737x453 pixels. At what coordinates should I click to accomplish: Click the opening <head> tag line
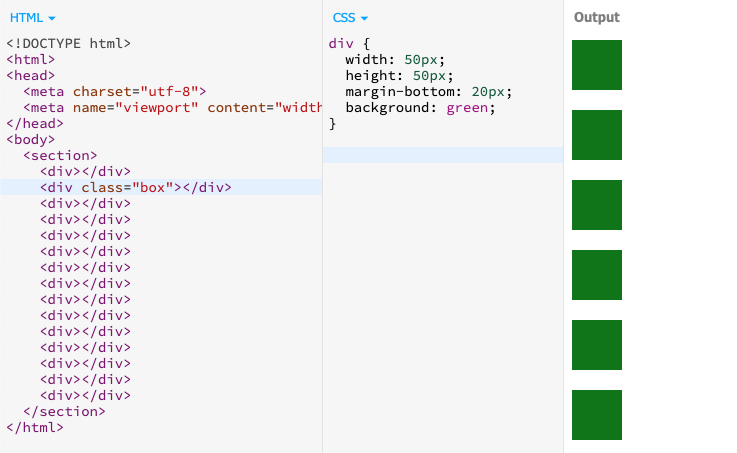pos(31,75)
